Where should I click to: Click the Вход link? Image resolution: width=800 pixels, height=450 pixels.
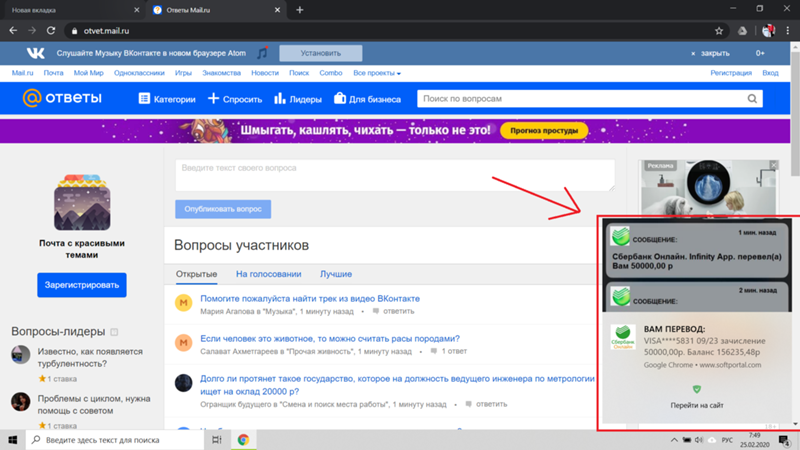(x=770, y=73)
